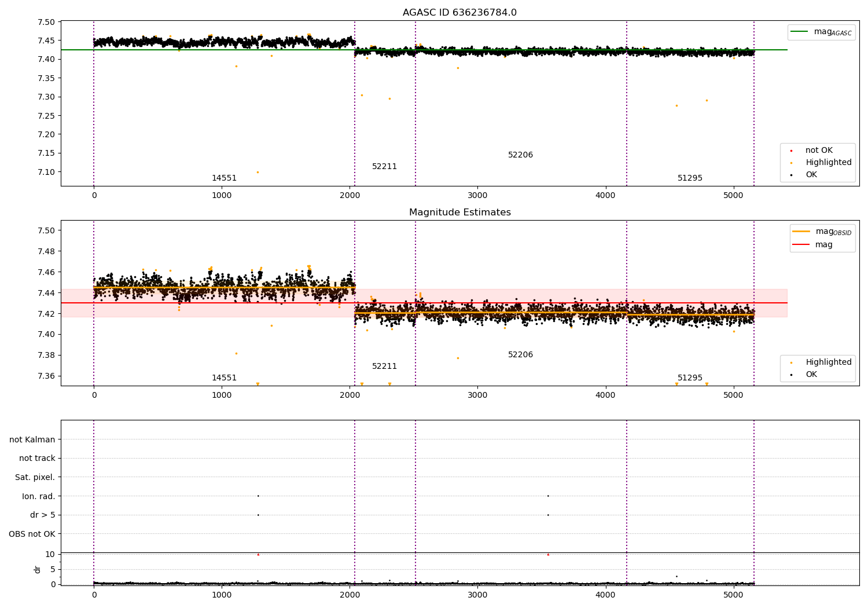Click the 7.35 y-axis tick label
This screenshot has height=608, width=868.
pyautogui.click(x=46, y=78)
